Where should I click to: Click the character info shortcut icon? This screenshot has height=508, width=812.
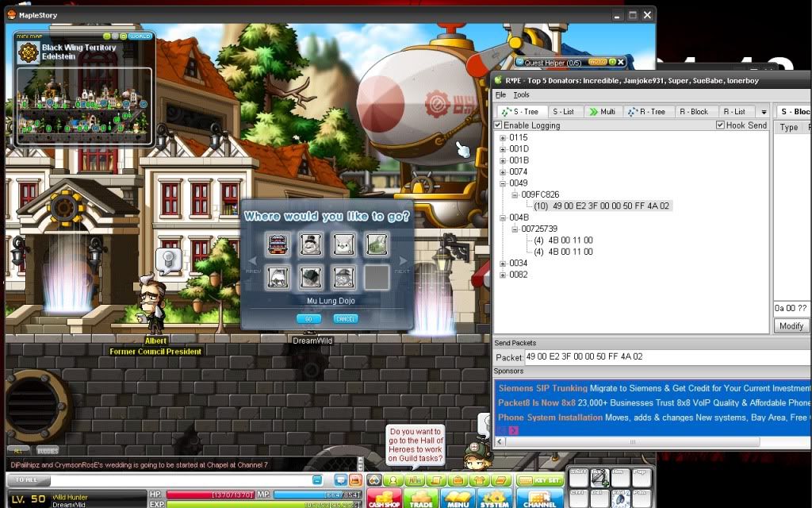tap(393, 480)
